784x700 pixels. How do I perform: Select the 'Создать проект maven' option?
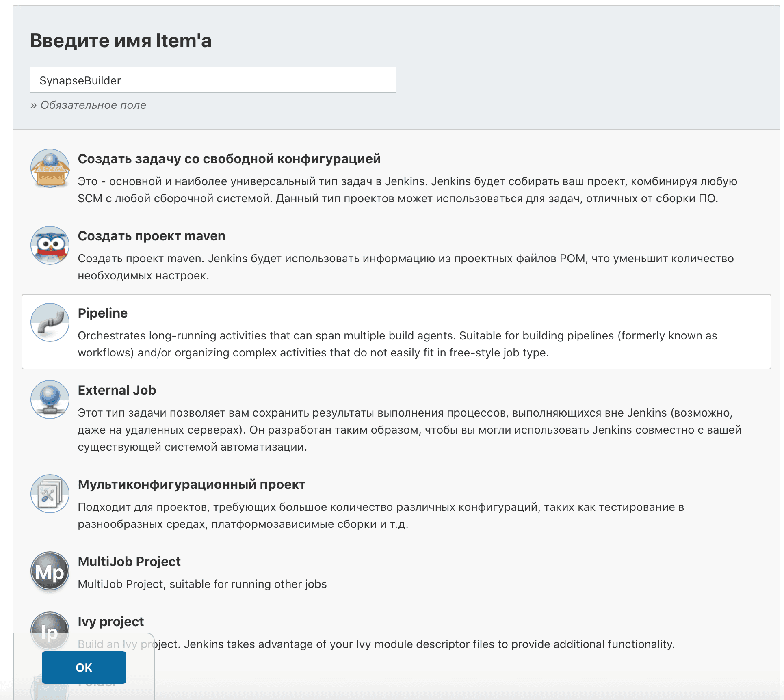point(151,235)
